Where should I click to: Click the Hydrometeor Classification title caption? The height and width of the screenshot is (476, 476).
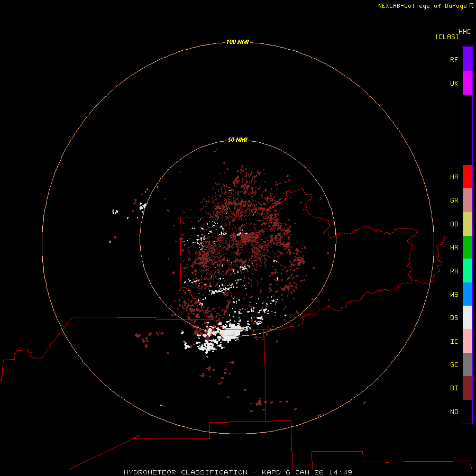tap(237, 472)
